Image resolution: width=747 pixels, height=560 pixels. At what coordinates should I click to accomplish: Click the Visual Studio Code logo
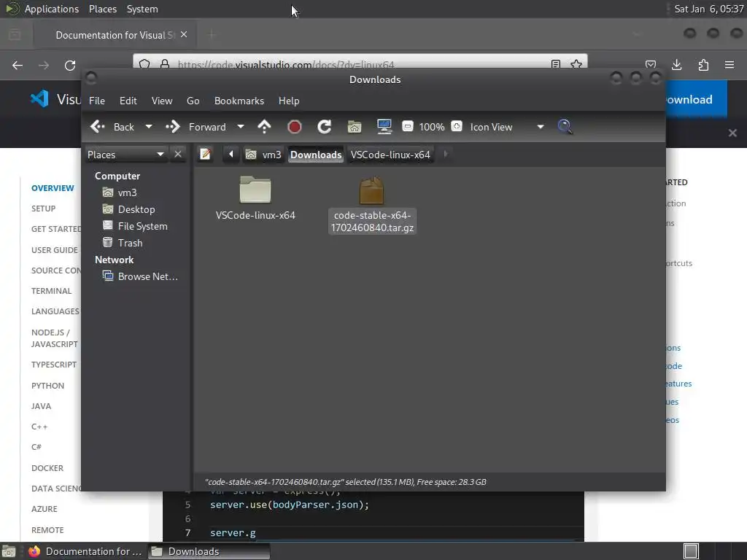(40, 99)
